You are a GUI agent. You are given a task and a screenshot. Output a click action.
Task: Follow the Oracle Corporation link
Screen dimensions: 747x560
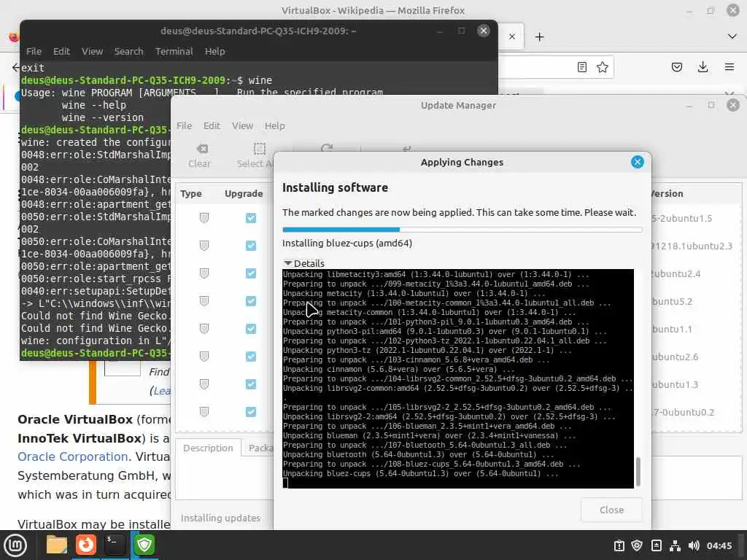click(72, 456)
